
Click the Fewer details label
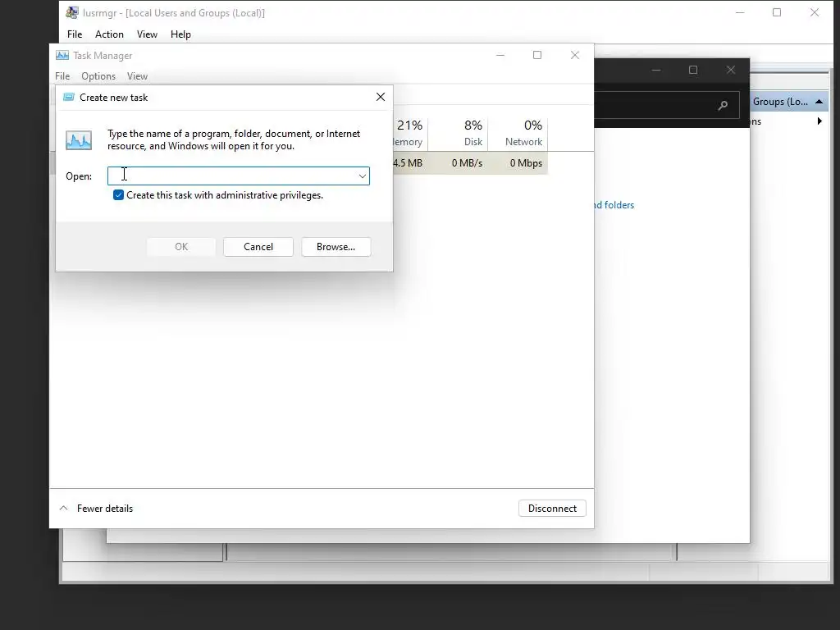click(x=105, y=508)
